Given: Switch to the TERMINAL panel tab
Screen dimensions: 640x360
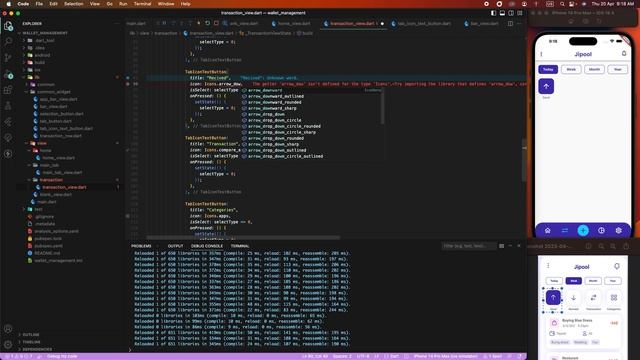Looking at the screenshot, I should [240, 246].
